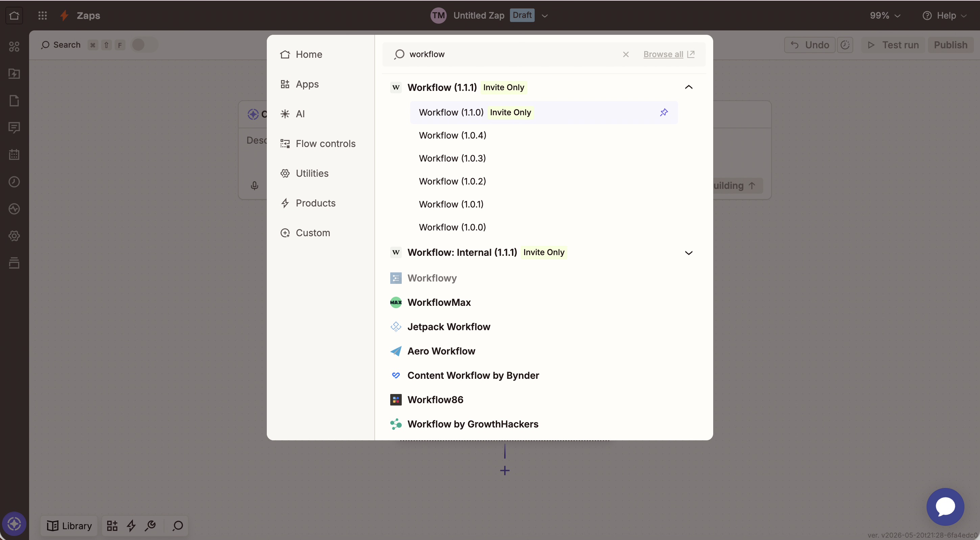Screen dimensions: 980x540
Task: Open the chat support bubble
Action: tap(945, 507)
